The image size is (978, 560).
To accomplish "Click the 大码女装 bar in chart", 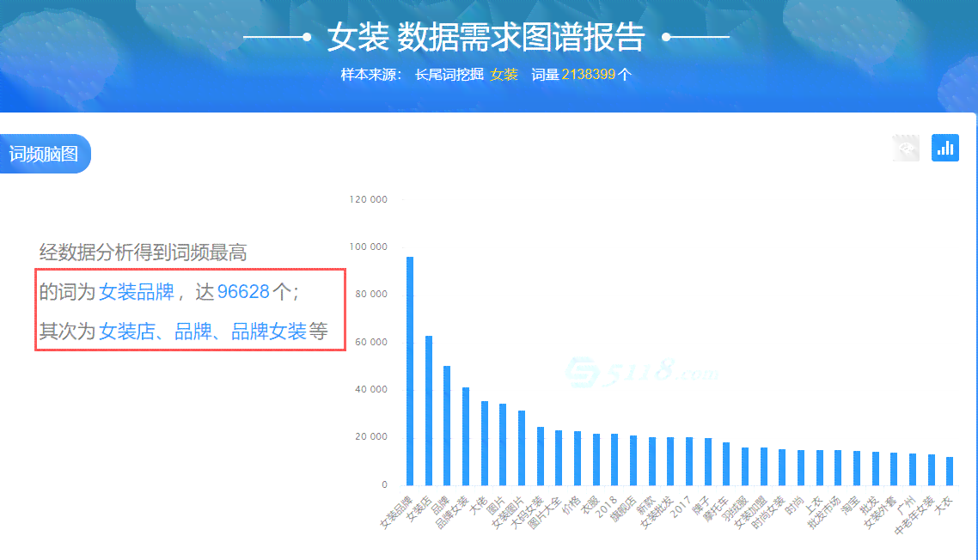I will 541,456.
